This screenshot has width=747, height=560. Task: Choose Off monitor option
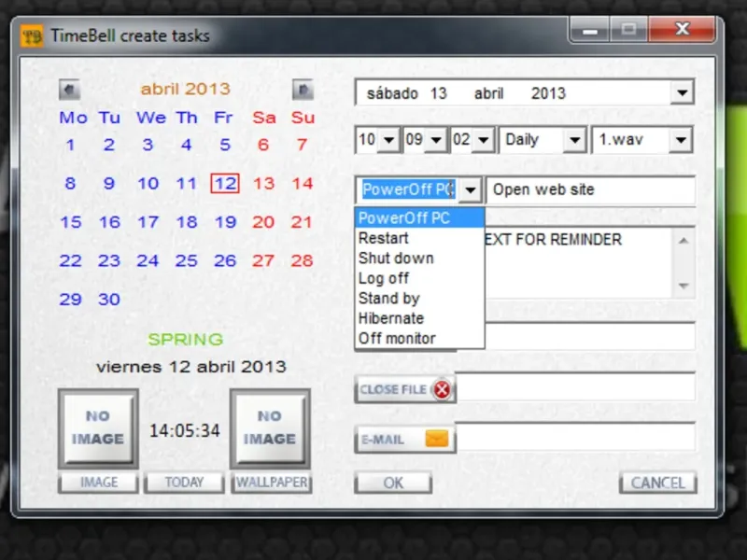pos(419,338)
